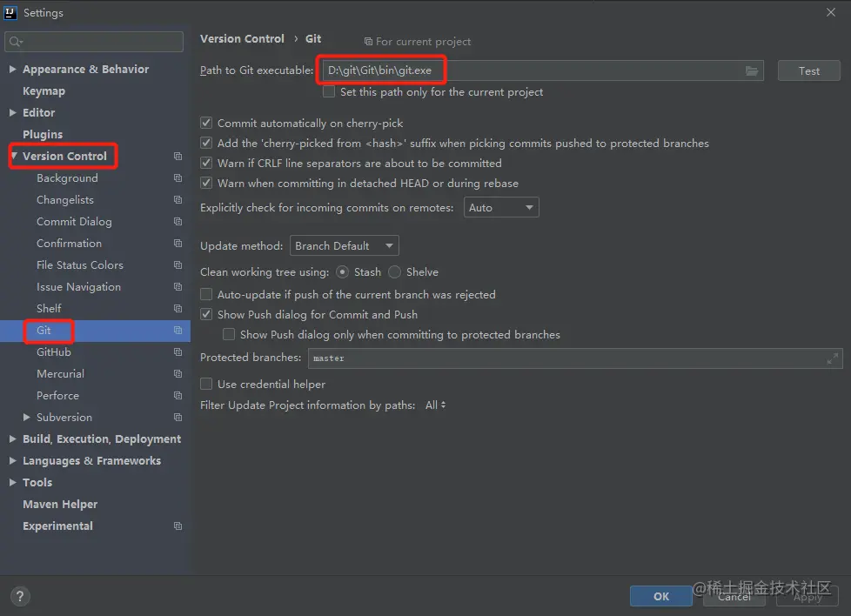Expand the Editor section arrow
Screen dimensions: 851x616
point(12,112)
